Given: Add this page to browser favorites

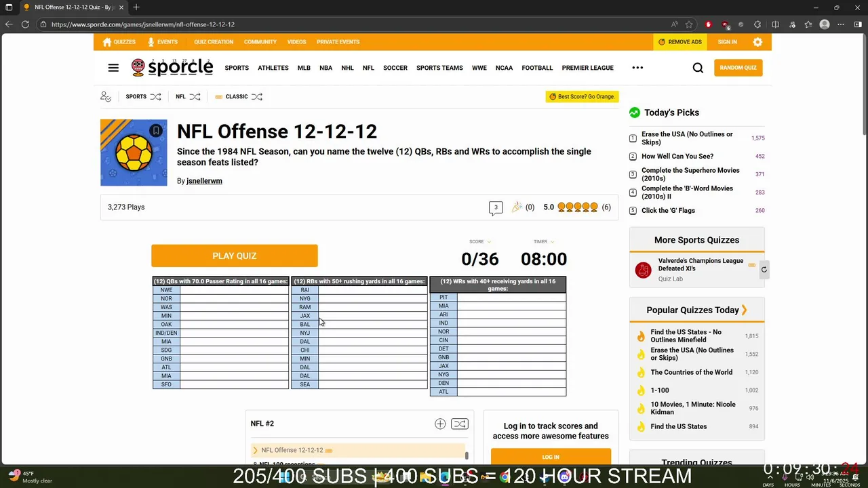Looking at the screenshot, I should click(689, 24).
